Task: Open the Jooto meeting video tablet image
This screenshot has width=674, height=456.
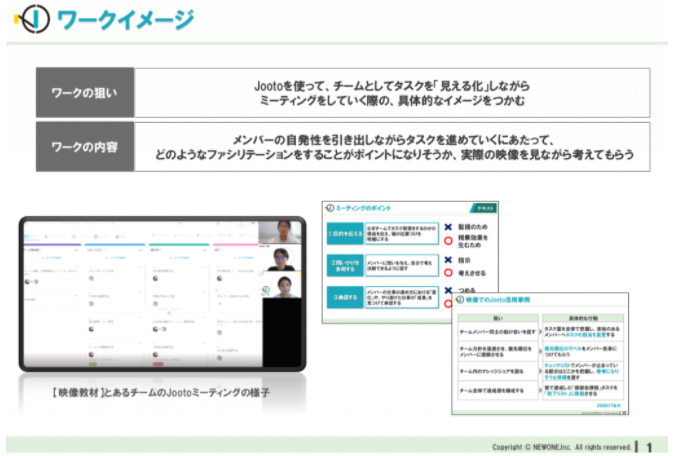Action: tap(162, 294)
